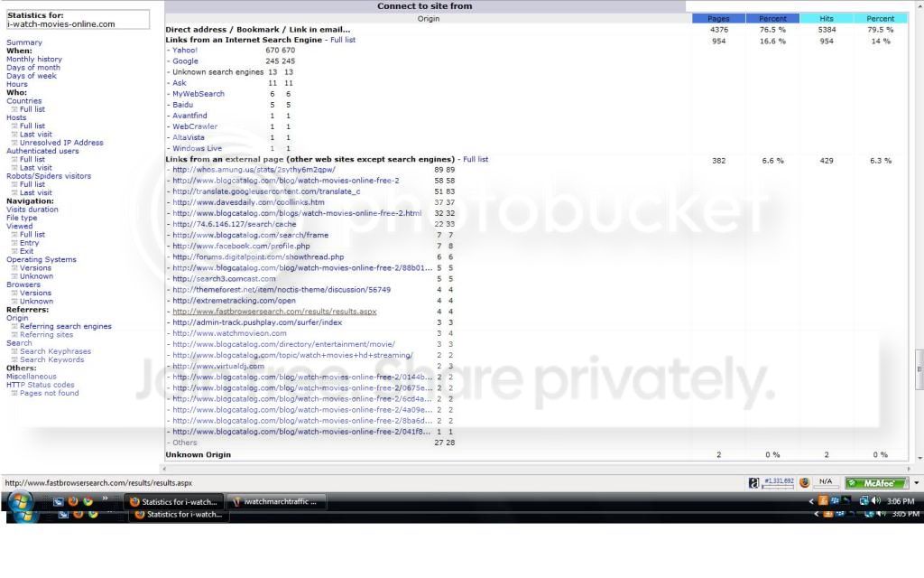The height and width of the screenshot is (578, 924).
Task: Open Robots/Spiders visitors report
Action: tap(49, 176)
